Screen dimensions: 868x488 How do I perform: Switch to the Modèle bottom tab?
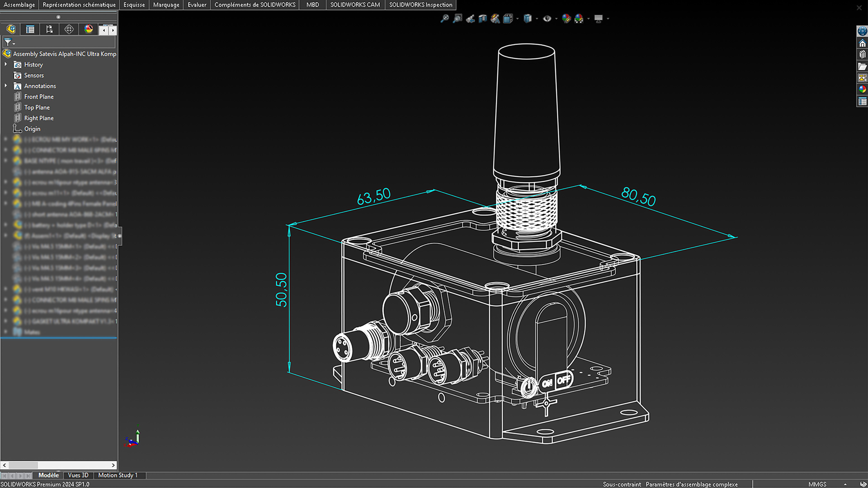[49, 475]
